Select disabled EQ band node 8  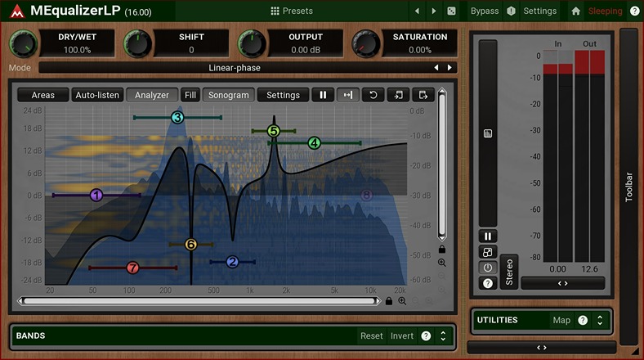point(366,196)
